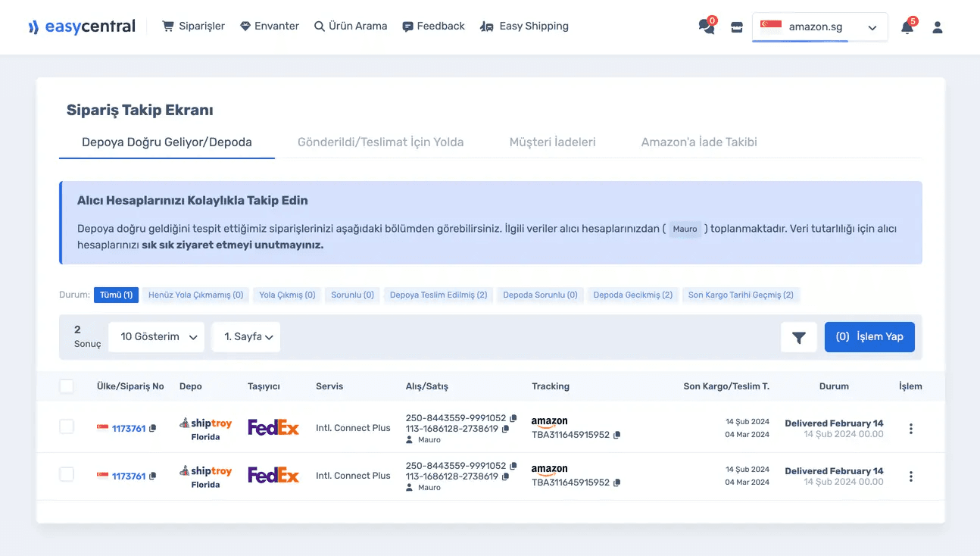Filter by Son Kargo Tarihi Geçmiş (2)

pyautogui.click(x=741, y=295)
